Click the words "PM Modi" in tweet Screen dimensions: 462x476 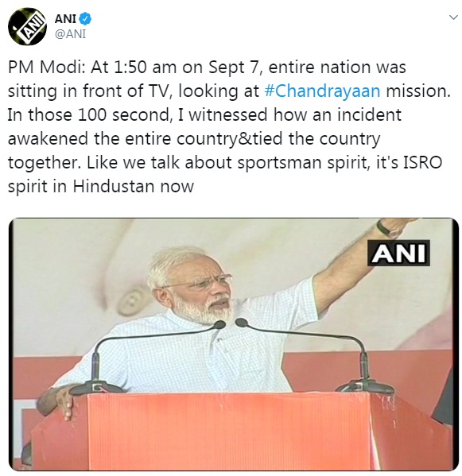click(x=45, y=68)
